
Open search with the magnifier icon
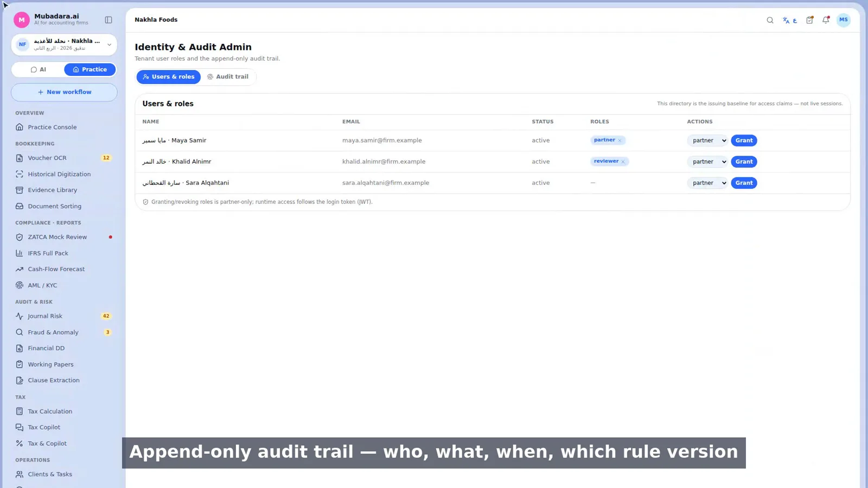pos(770,20)
